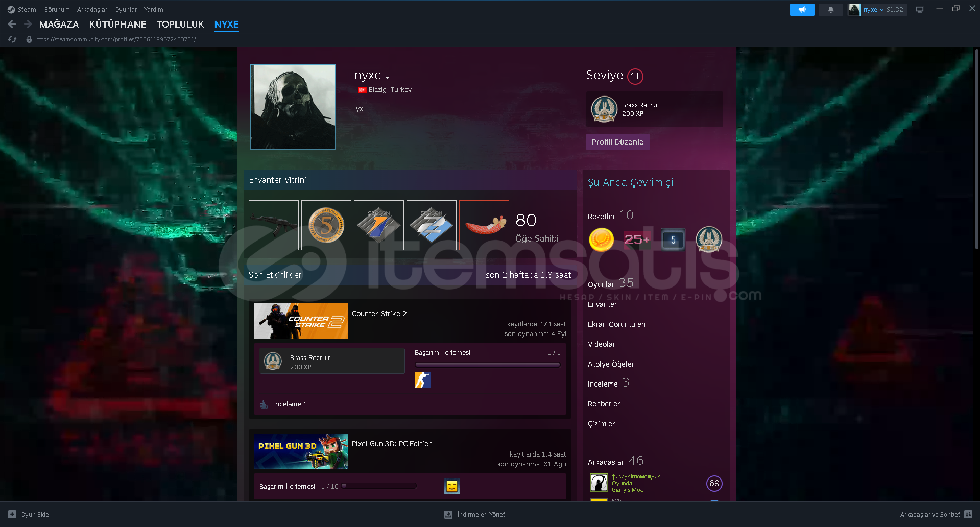Image resolution: width=980 pixels, height=527 pixels.
Task: Open the Videolar link
Action: tap(602, 344)
